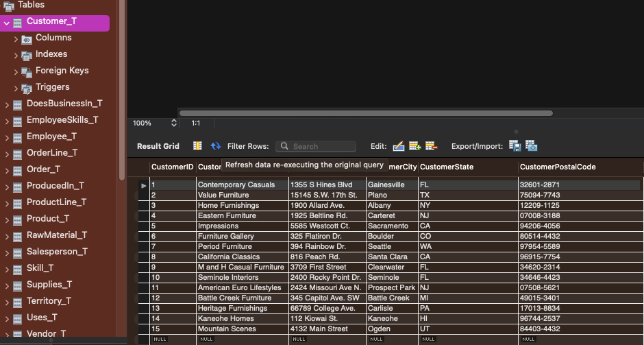
Task: Expand the DoesBusinessIn_T table
Action: tap(7, 105)
